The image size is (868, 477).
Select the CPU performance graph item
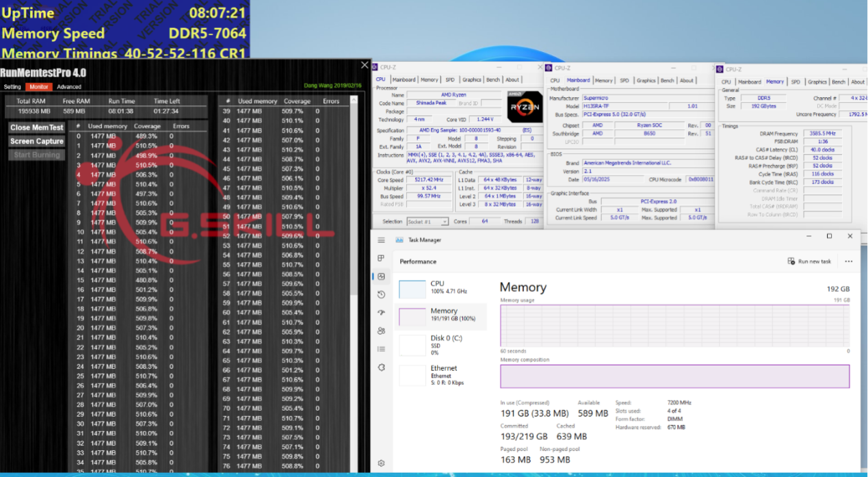tap(441, 287)
